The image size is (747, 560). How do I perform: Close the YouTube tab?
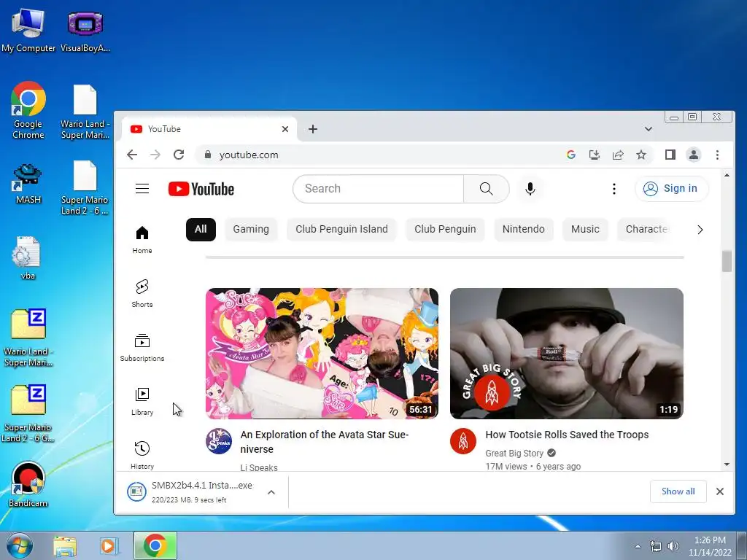[x=285, y=129]
